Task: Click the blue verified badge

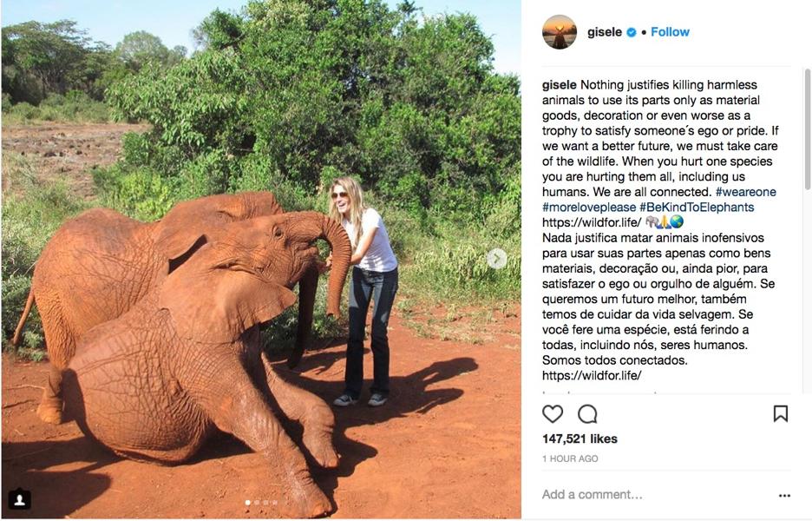Action: coord(632,32)
